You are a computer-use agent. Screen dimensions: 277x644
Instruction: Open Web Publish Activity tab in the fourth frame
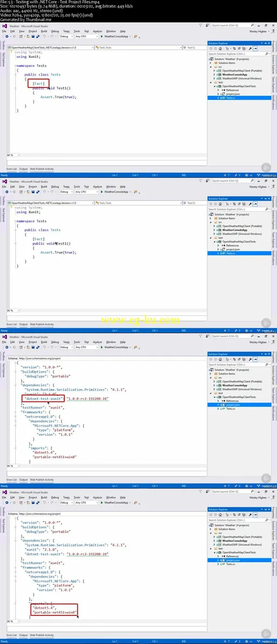[x=42, y=635]
